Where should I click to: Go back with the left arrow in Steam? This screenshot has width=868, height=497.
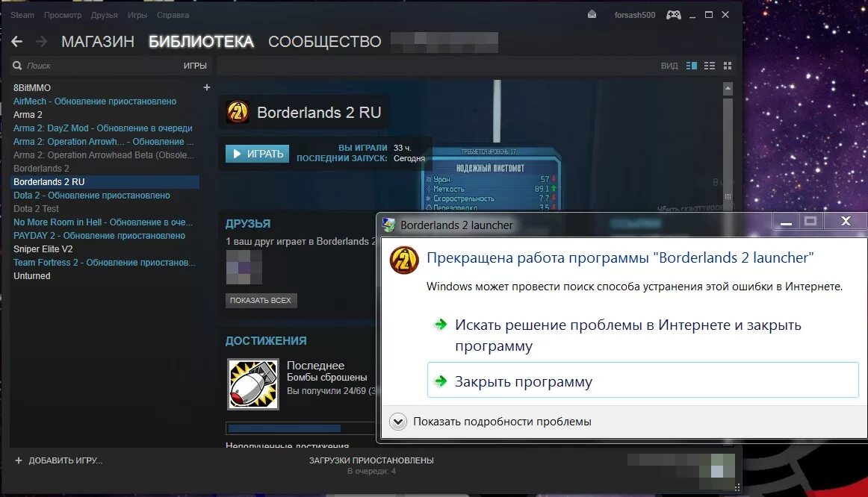[x=17, y=42]
